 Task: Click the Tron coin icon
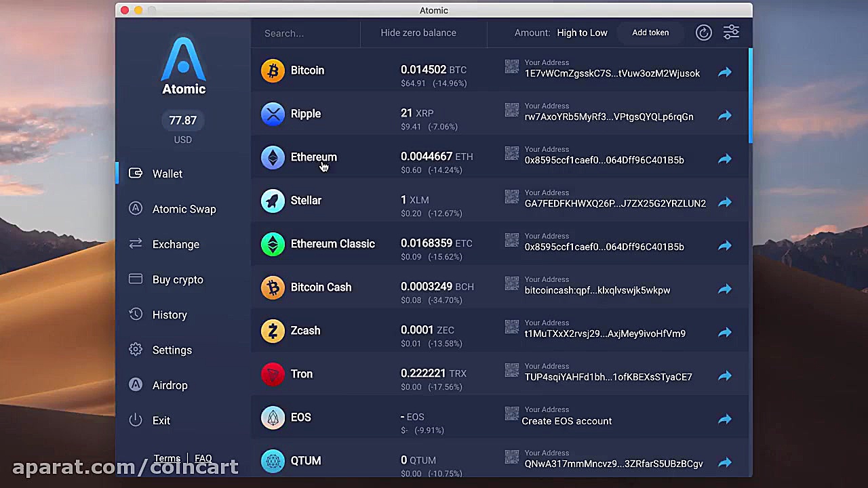coord(273,374)
